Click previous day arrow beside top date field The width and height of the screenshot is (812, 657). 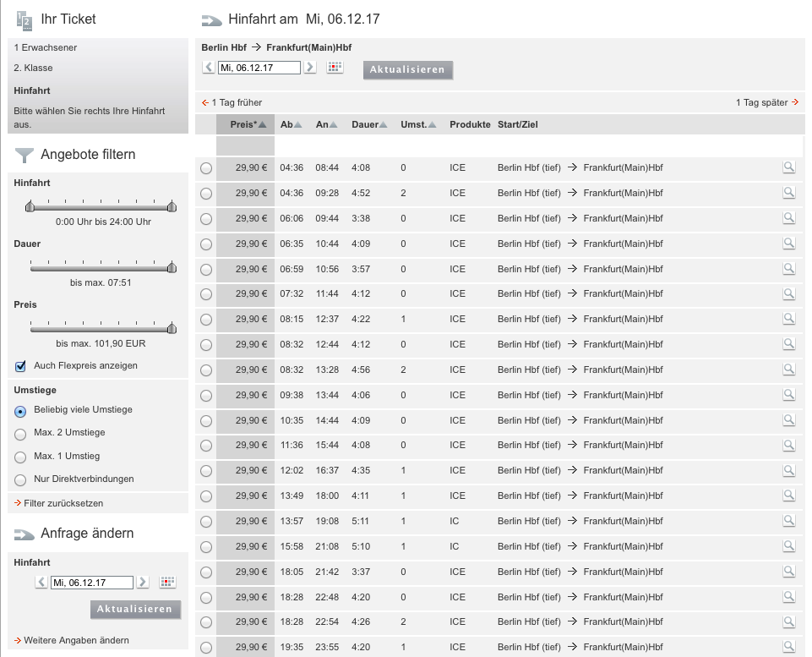pos(209,68)
